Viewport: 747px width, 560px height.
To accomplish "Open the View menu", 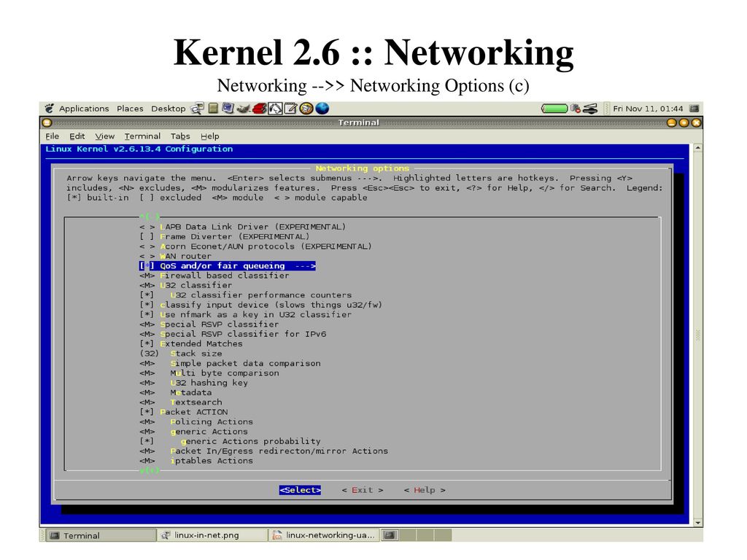I will pos(105,136).
